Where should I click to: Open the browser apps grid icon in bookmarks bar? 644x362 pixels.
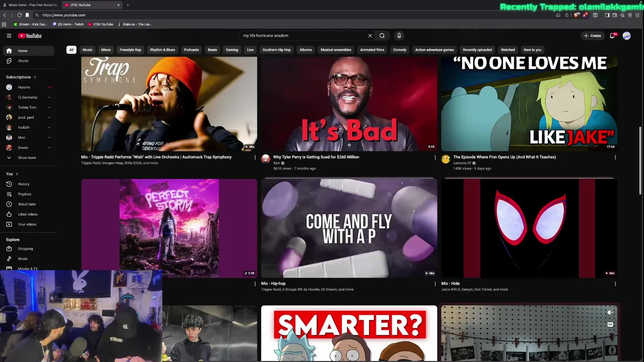pyautogui.click(x=4, y=24)
